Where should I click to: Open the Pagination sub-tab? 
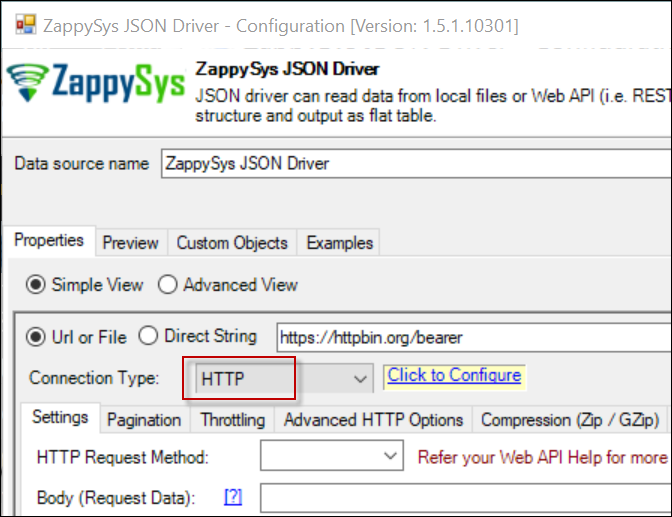tap(144, 420)
